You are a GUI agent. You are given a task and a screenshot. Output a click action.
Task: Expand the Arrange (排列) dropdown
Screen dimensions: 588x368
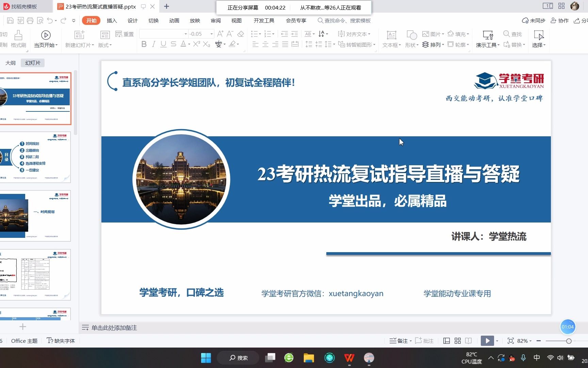[443, 45]
